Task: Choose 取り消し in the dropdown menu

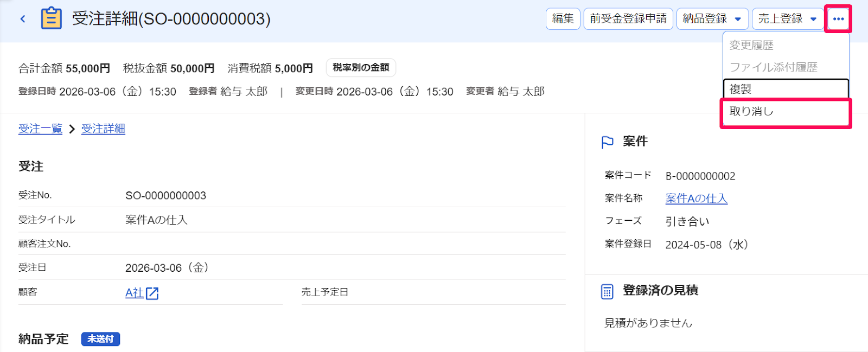Action: 786,112
